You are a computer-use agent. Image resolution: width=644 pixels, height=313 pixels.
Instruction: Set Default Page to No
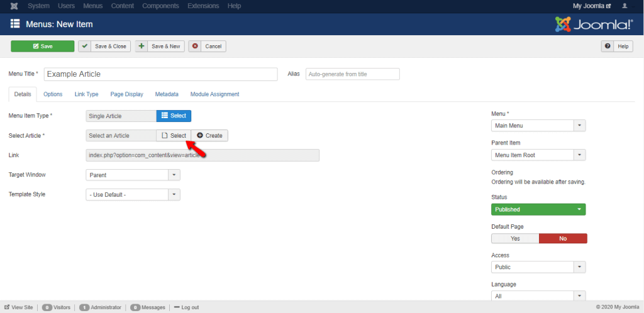563,239
